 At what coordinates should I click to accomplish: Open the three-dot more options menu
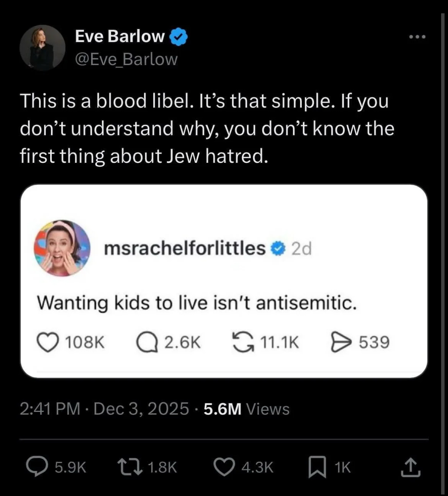(418, 37)
